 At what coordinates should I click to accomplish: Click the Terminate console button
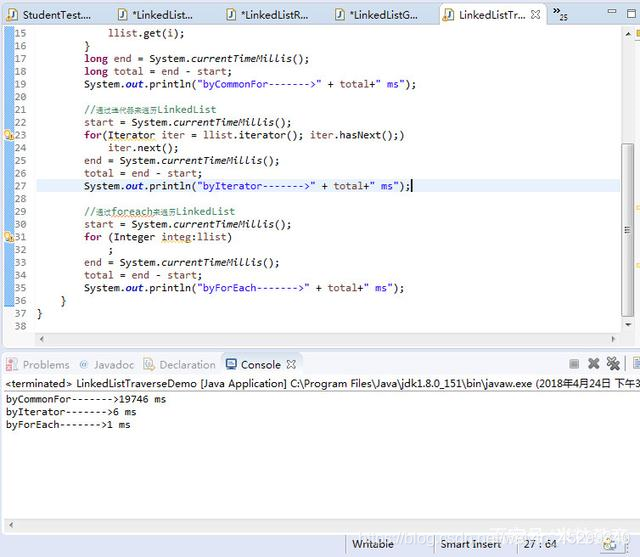point(574,364)
